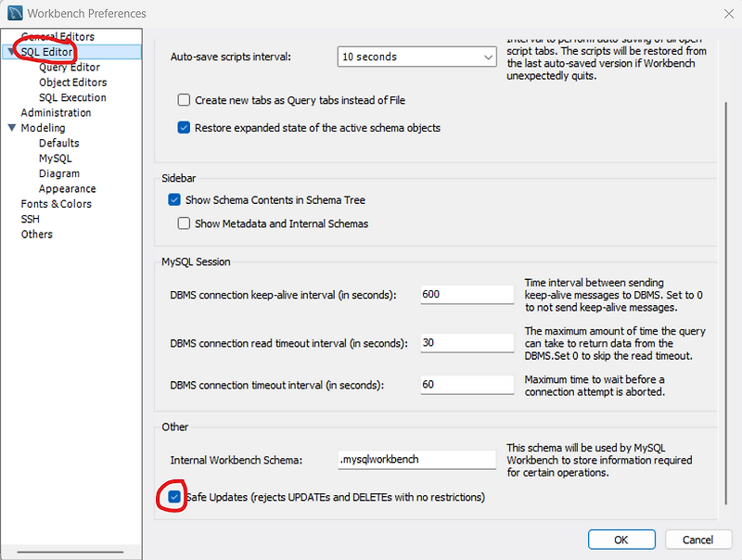Select SSH preferences page
The image size is (742, 560).
click(x=30, y=219)
